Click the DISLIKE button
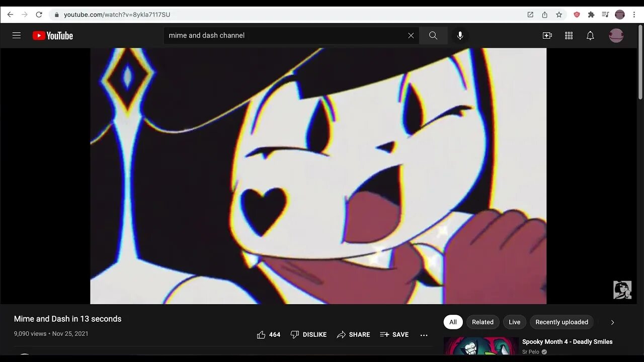 (308, 335)
